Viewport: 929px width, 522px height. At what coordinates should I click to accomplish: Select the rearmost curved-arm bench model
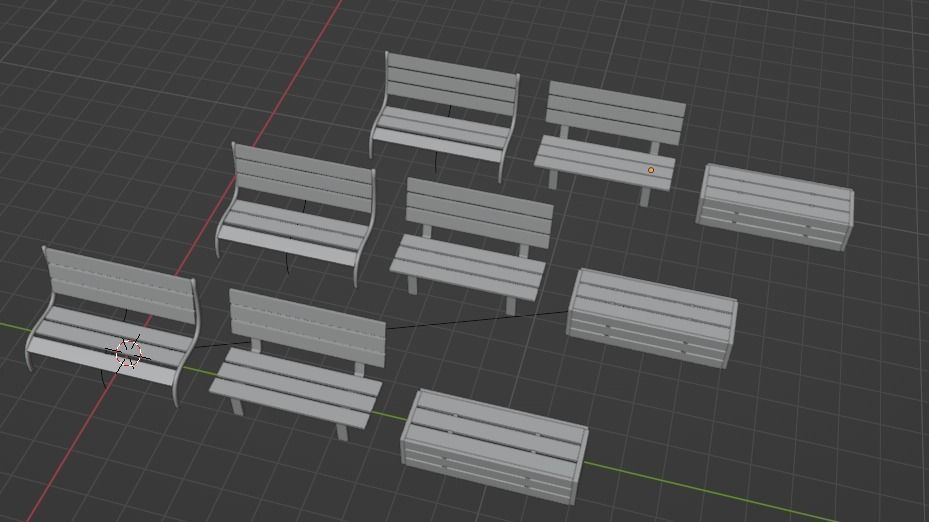[x=444, y=116]
